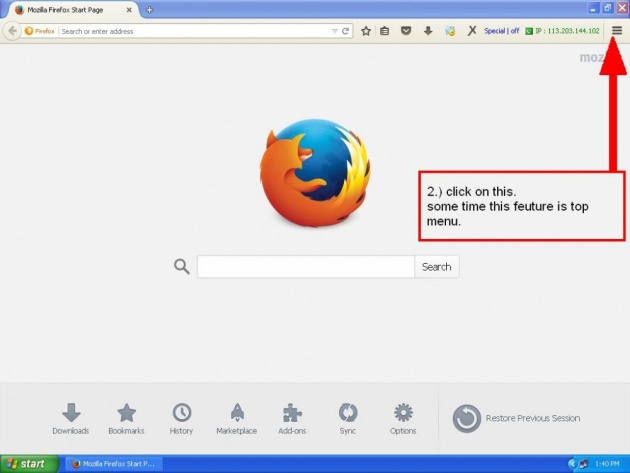Click the IP address flag indicator
The height and width of the screenshot is (473, 630).
pyautogui.click(x=529, y=31)
